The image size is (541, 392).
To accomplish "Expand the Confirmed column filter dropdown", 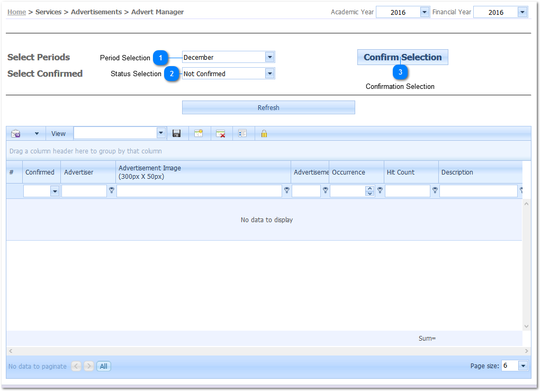I will (x=55, y=192).
